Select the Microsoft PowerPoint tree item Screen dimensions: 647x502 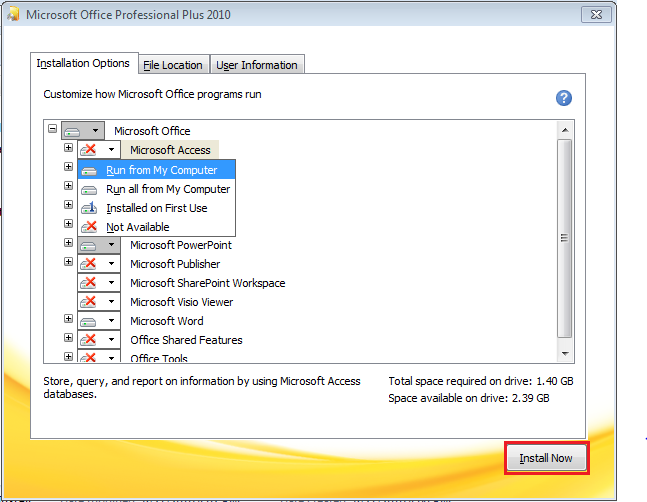pos(181,245)
